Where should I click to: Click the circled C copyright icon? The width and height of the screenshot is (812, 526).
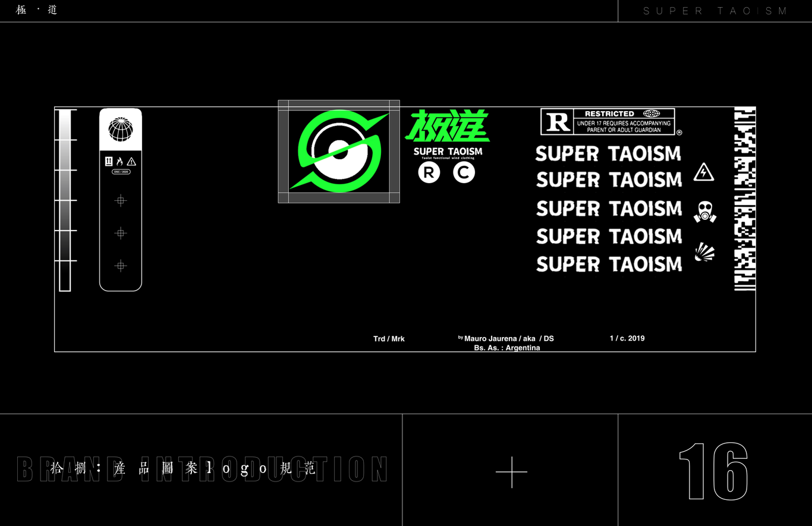(464, 173)
